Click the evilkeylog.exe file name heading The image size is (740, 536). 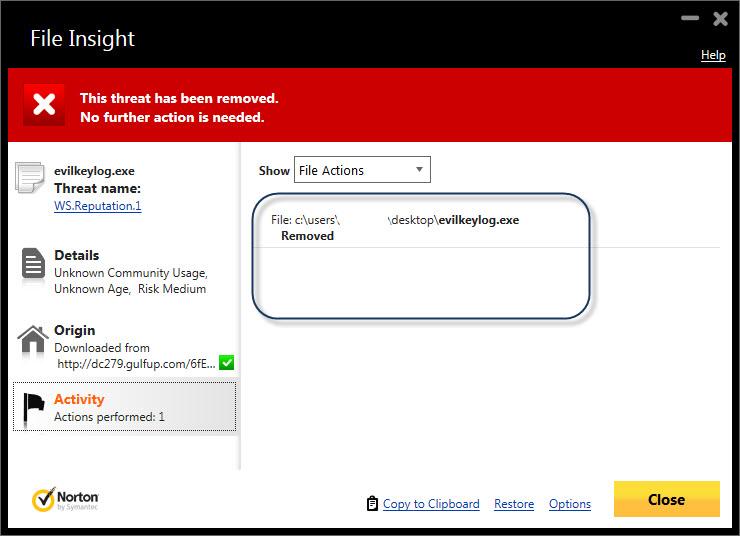[94, 171]
